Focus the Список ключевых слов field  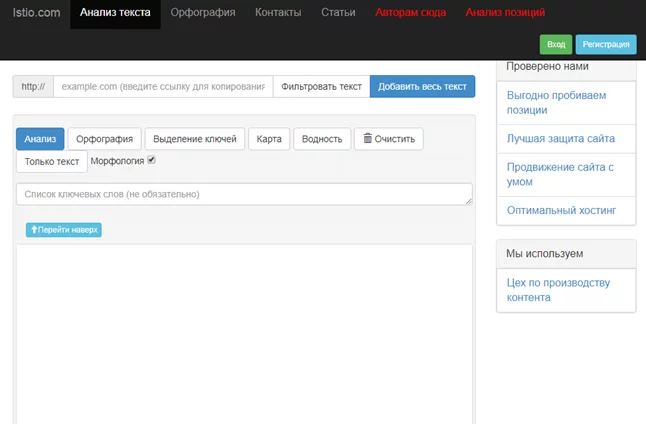click(x=244, y=194)
